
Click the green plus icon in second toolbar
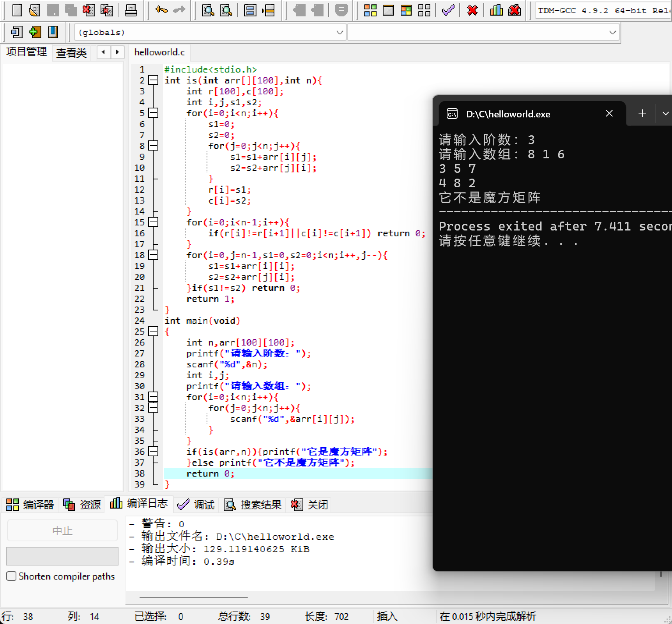click(35, 32)
